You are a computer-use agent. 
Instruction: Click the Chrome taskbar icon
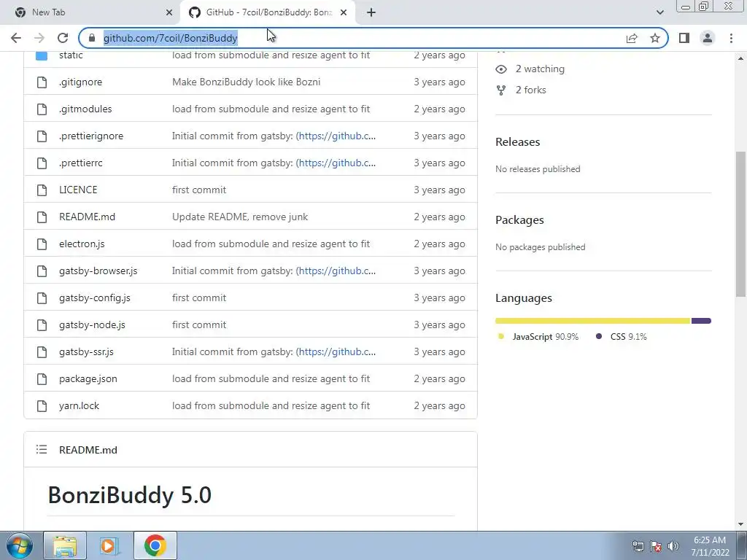tap(155, 545)
